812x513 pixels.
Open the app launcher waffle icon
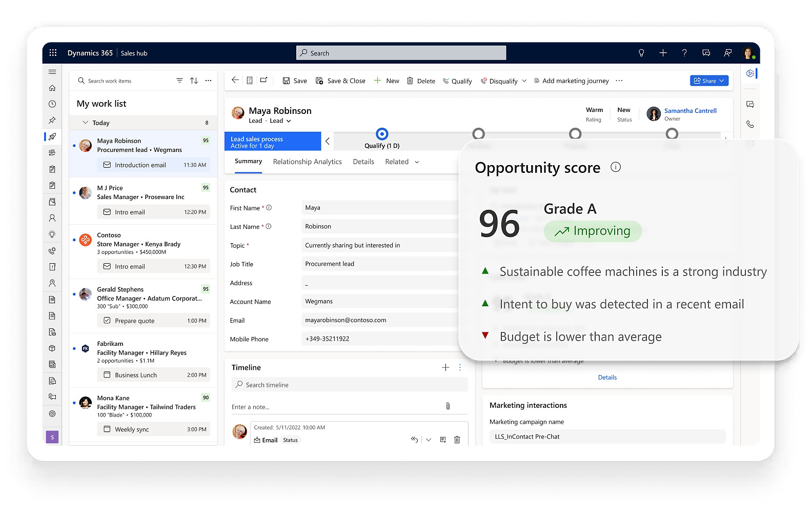pyautogui.click(x=53, y=53)
